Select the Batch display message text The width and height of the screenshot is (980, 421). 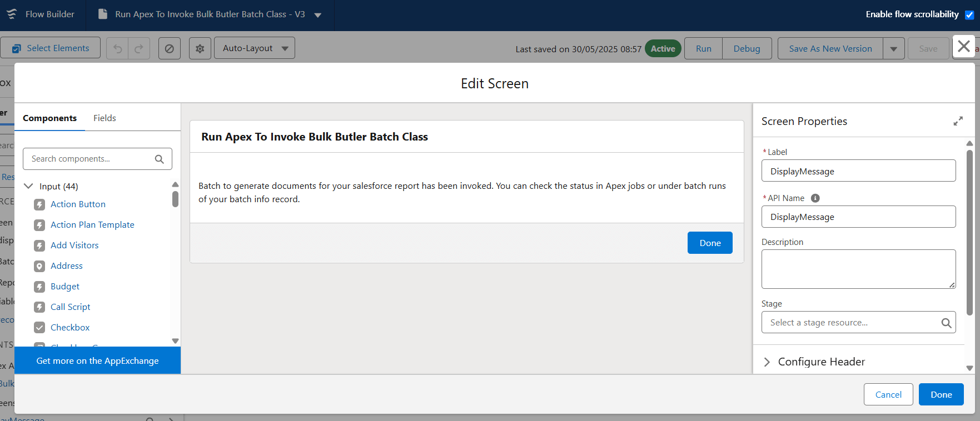click(x=462, y=192)
